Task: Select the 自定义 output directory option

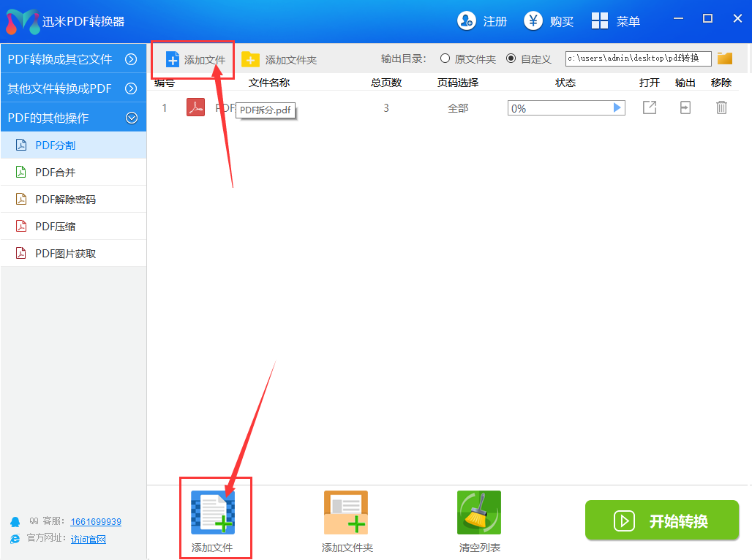Action: pyautogui.click(x=511, y=58)
